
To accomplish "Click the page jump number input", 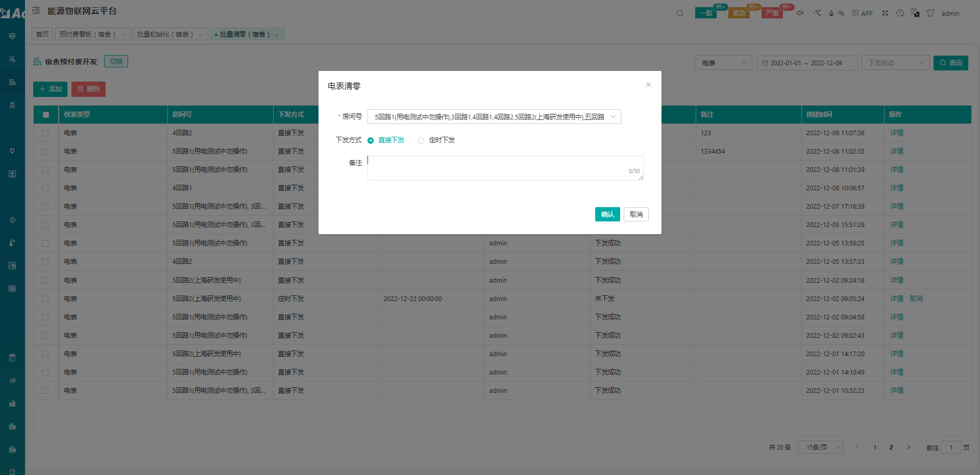I will click(951, 447).
